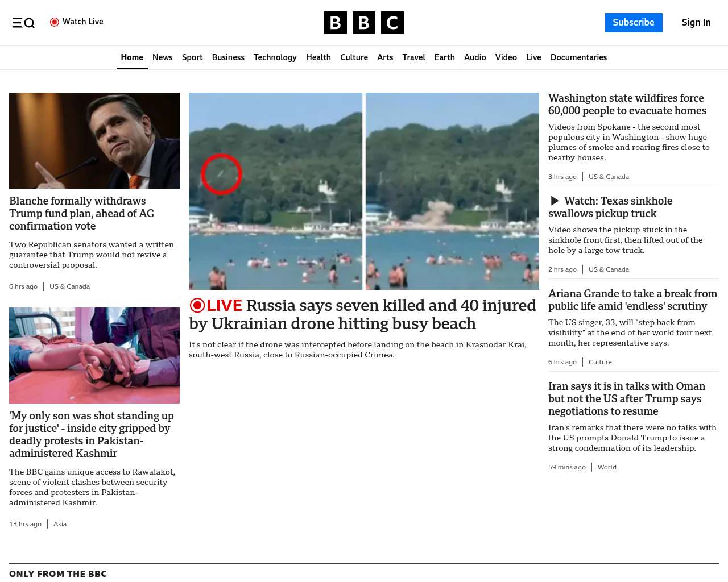Open the Blanche hearing photo thumbnail
This screenshot has width=728, height=582.
click(94, 140)
